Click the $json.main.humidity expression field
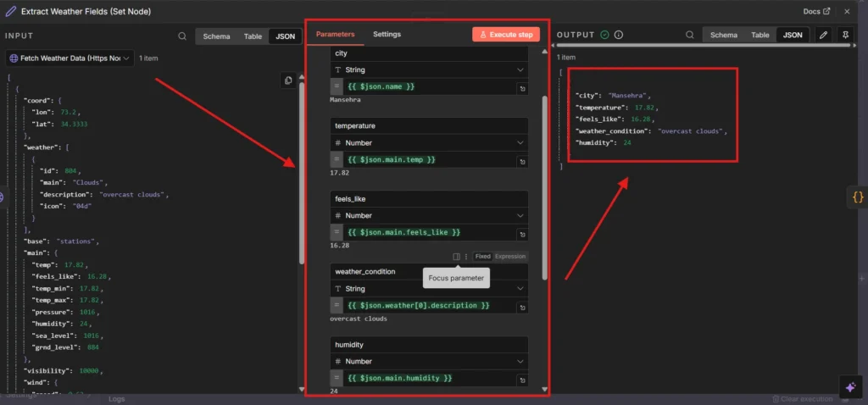The height and width of the screenshot is (405, 868). 430,378
